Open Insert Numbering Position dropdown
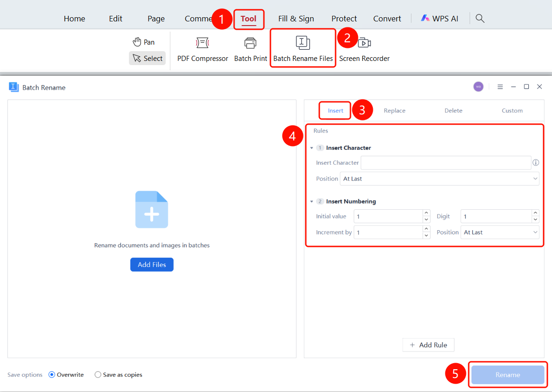Image resolution: width=552 pixels, height=392 pixels. click(x=499, y=233)
